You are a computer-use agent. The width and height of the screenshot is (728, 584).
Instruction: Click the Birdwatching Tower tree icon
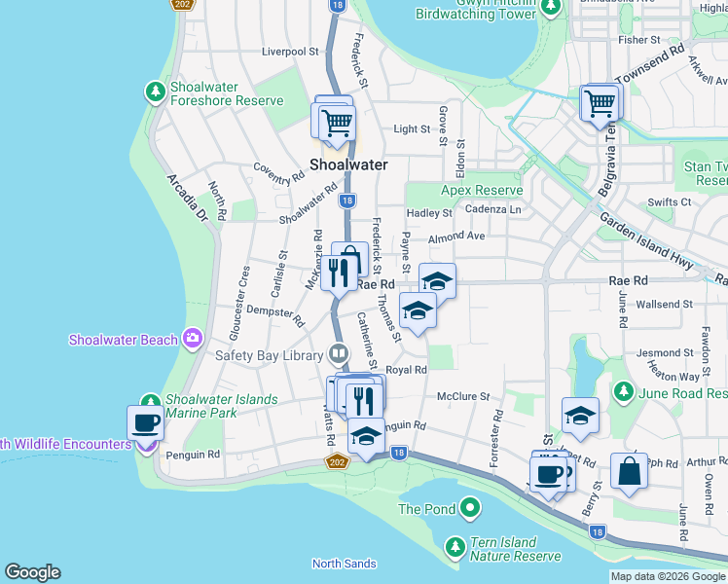click(x=551, y=7)
